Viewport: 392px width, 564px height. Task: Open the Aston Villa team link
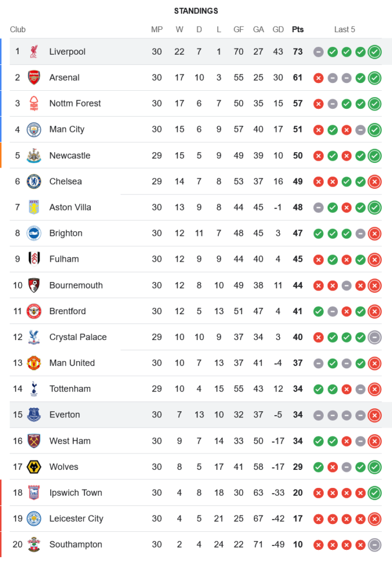click(x=69, y=208)
